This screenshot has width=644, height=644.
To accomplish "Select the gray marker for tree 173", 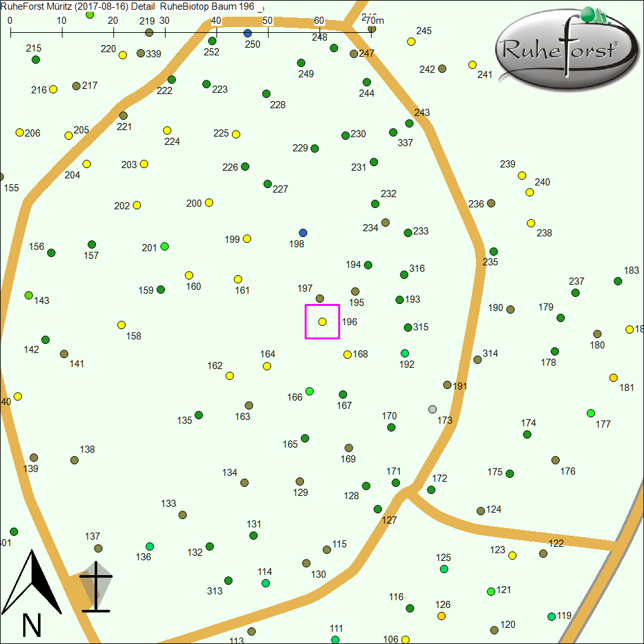I will pyautogui.click(x=432, y=410).
